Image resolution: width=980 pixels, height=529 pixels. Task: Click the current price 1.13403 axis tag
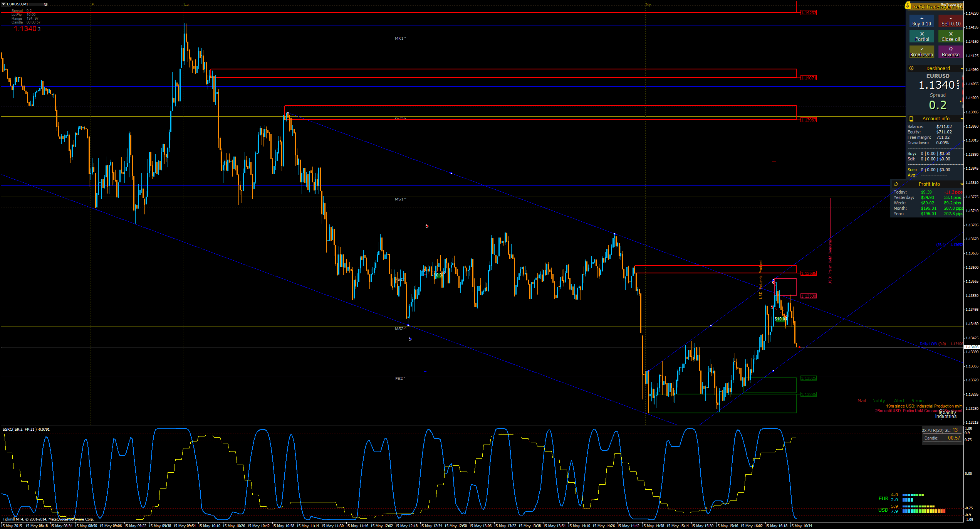(971, 347)
